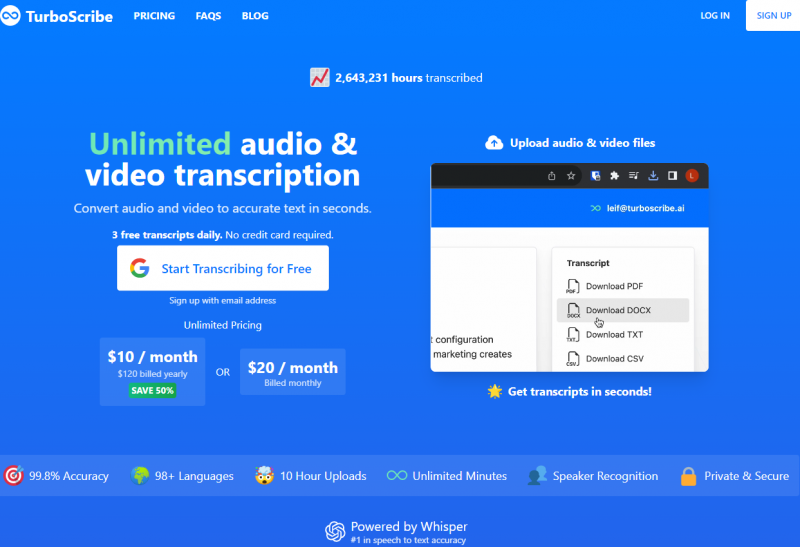Click the globe icon for 98+ Languages
Image resolution: width=800 pixels, height=547 pixels.
tap(141, 476)
